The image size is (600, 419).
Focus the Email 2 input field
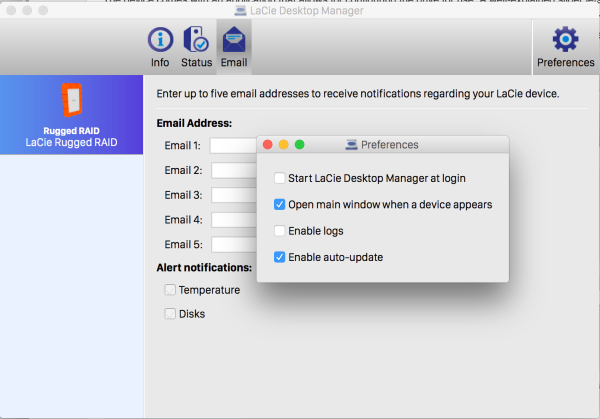[234, 170]
